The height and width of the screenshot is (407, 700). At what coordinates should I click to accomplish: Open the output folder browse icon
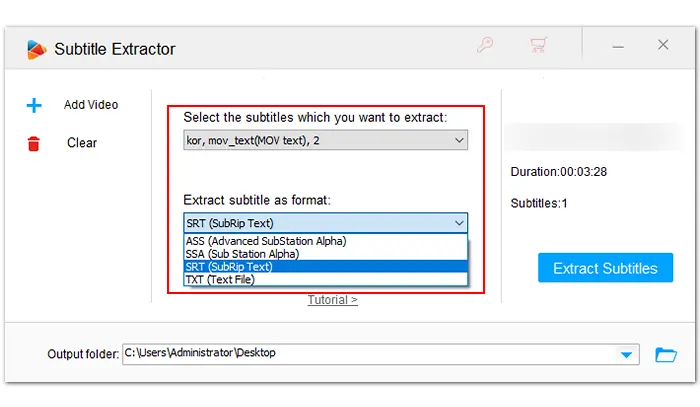pyautogui.click(x=665, y=354)
